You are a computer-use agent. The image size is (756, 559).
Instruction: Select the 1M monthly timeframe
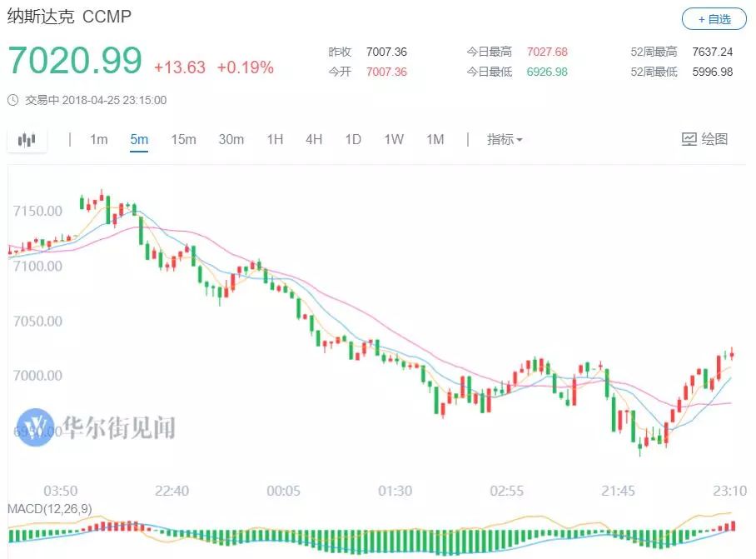(435, 139)
